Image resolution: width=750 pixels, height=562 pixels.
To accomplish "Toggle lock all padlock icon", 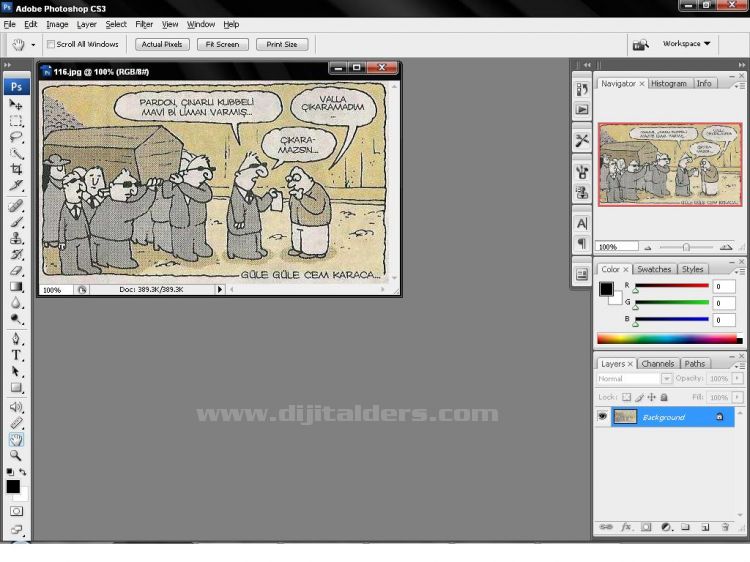I will [x=664, y=397].
